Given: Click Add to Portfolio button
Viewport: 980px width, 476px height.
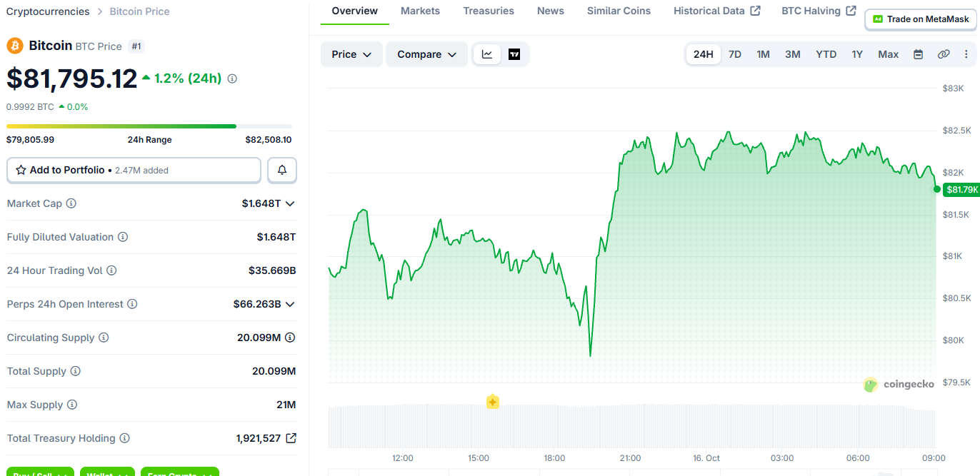Looking at the screenshot, I should [x=134, y=170].
